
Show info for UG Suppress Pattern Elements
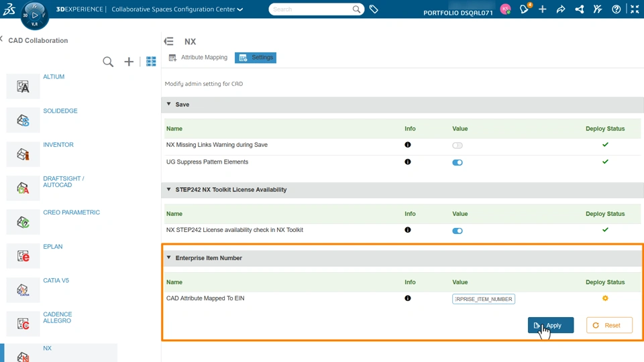pyautogui.click(x=407, y=162)
